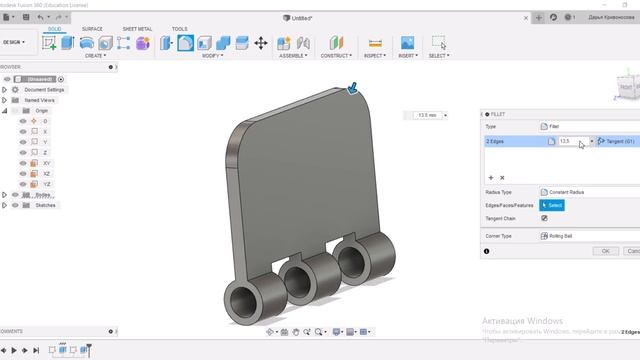Toggle visibility of XZ plane

point(23,174)
